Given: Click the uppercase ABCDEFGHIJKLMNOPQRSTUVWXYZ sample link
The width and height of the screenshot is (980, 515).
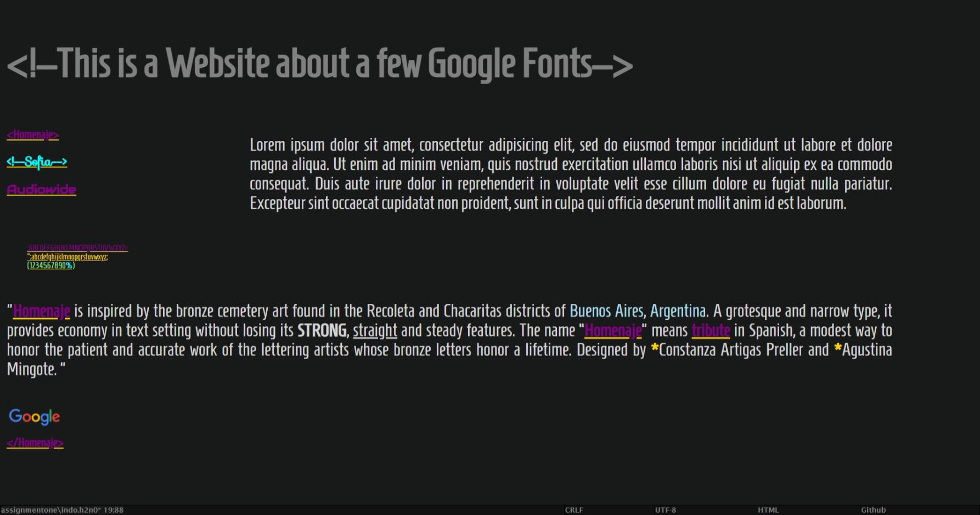Looking at the screenshot, I should (x=77, y=248).
